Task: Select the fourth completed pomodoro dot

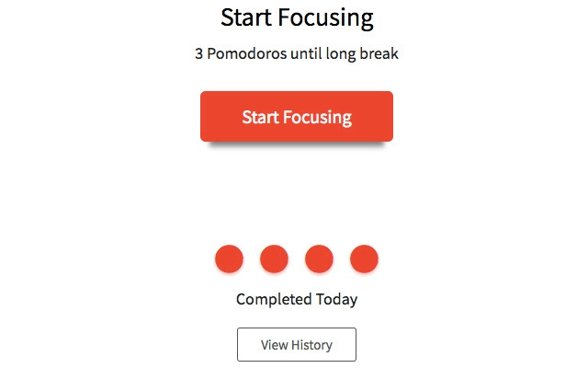Action: [364, 259]
